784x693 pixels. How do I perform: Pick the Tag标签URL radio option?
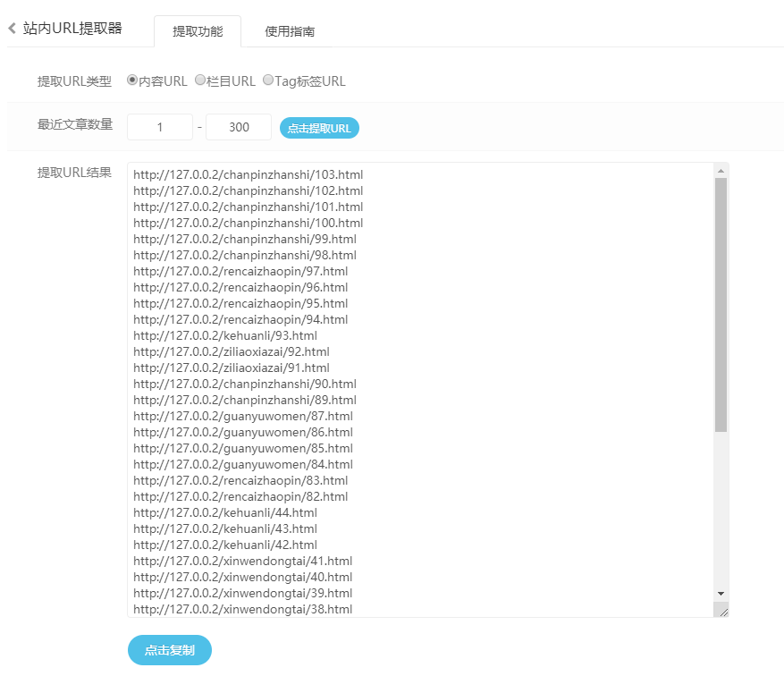click(x=268, y=80)
